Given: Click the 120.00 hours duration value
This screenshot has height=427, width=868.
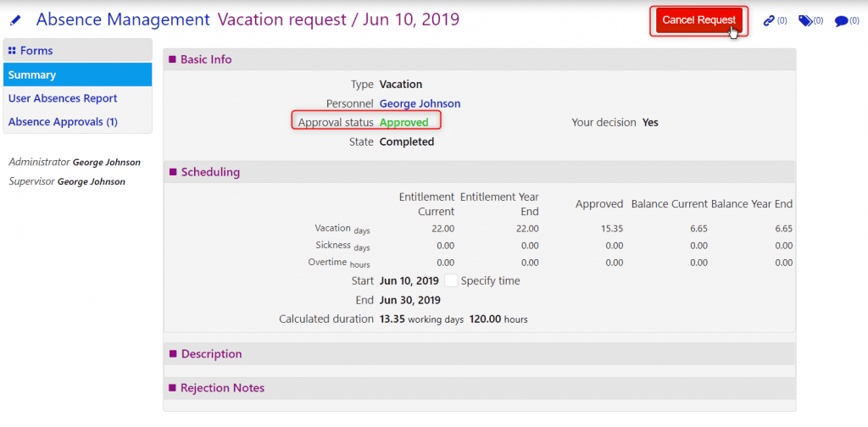Looking at the screenshot, I should click(498, 319).
